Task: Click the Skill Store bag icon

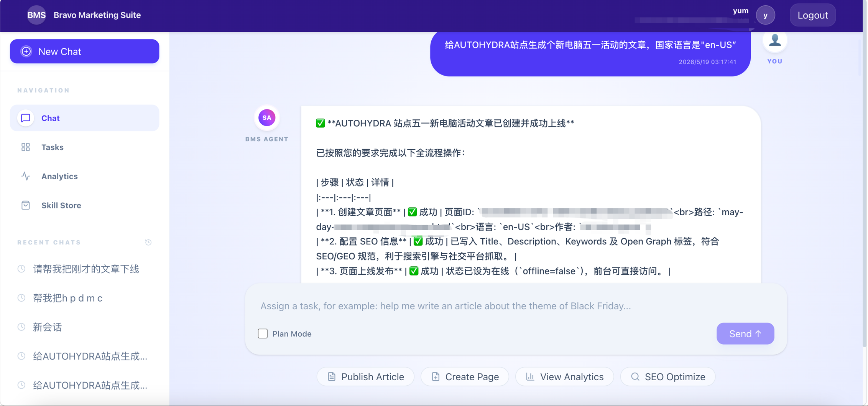Action: click(26, 205)
